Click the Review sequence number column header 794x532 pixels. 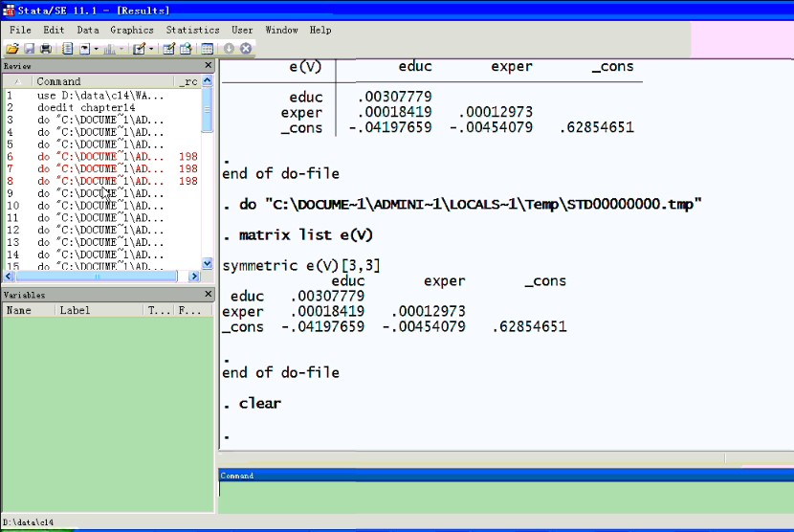coord(18,81)
